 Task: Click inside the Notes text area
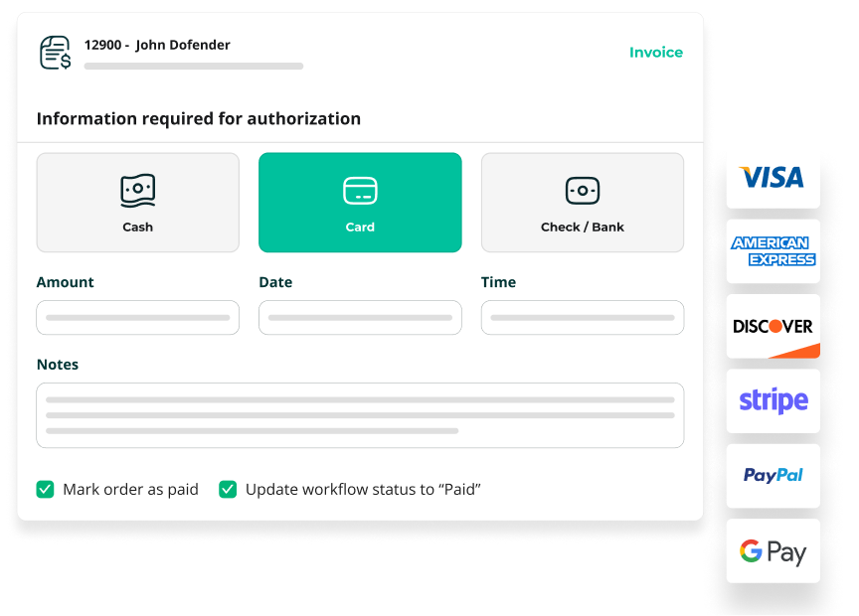[360, 415]
